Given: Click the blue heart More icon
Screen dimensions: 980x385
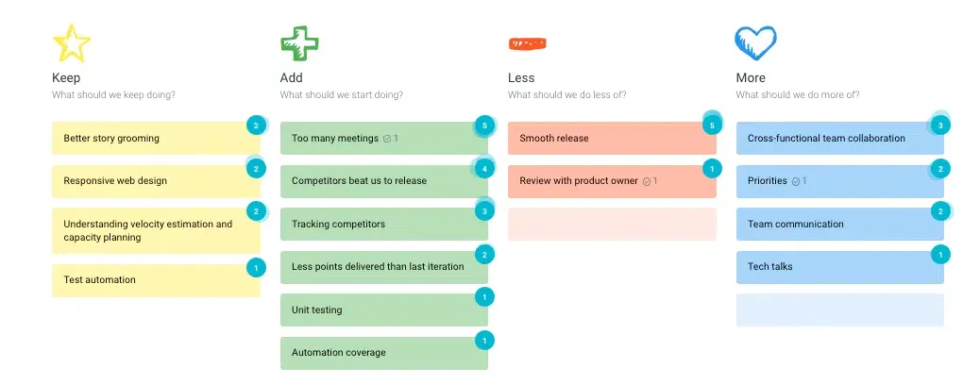Looking at the screenshot, I should pos(755,43).
